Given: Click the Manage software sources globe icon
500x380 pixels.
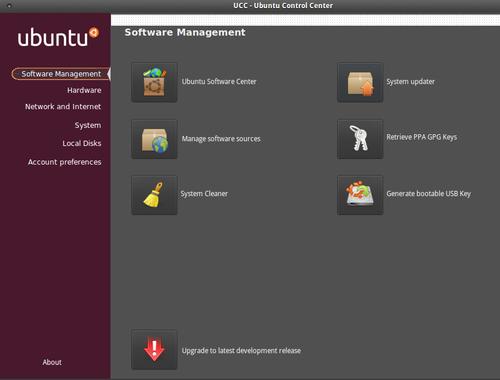Looking at the screenshot, I should (x=154, y=139).
